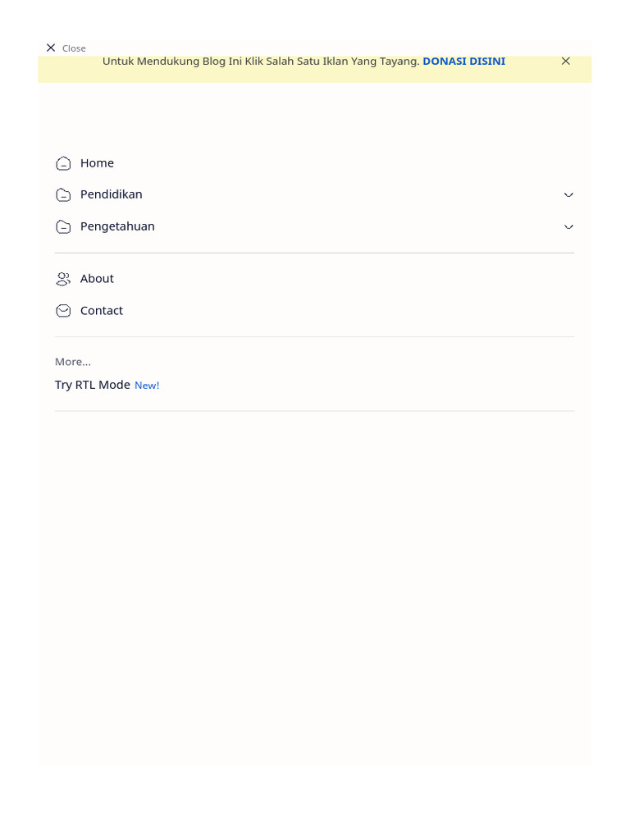630x840 pixels.
Task: Click the Pendidikan folder icon
Action: [63, 194]
